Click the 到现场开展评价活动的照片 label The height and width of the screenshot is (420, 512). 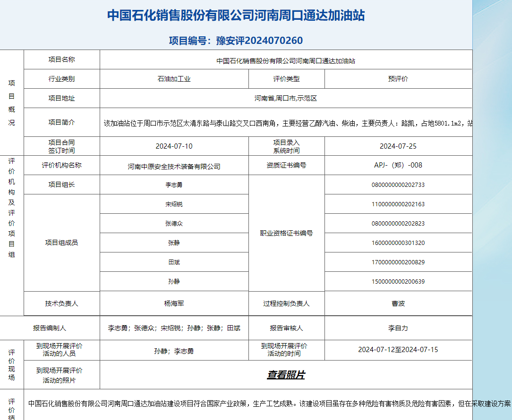pos(59,375)
